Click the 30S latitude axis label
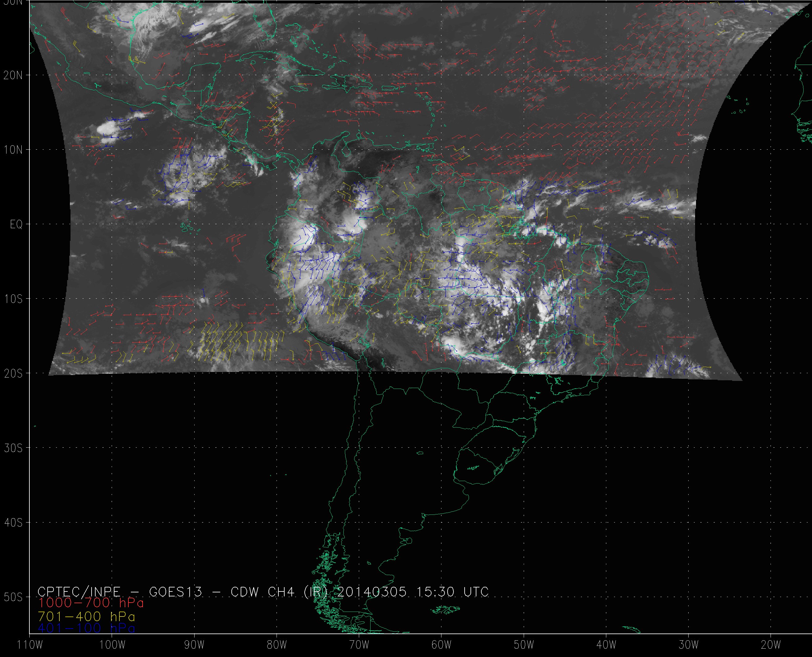The image size is (812, 657). 13,448
